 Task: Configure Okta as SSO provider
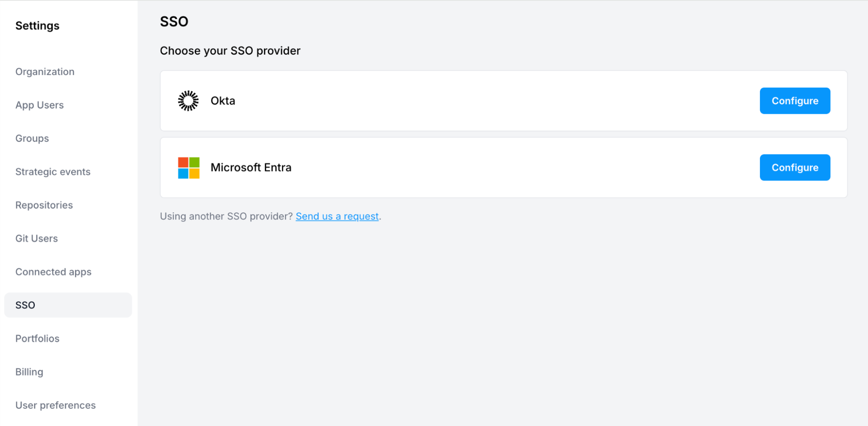click(795, 100)
